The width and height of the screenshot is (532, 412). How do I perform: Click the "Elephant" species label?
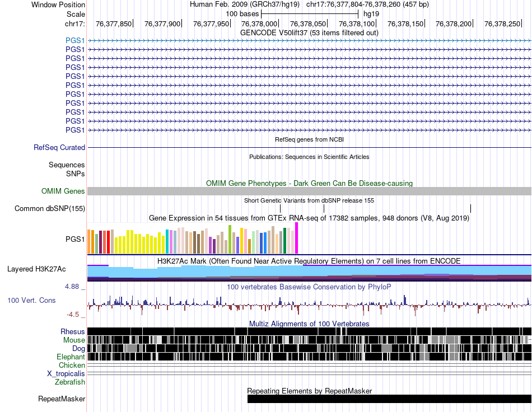[x=71, y=357]
